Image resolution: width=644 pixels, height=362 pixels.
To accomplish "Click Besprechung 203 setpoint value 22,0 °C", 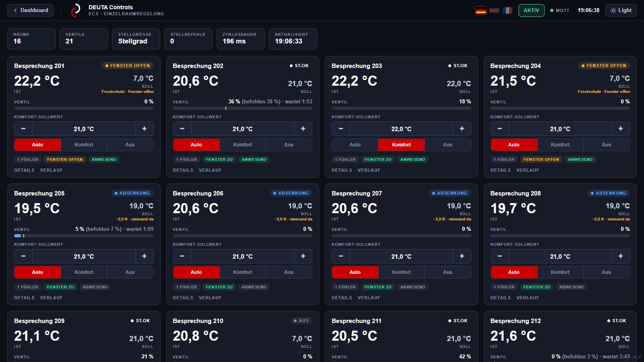I will pyautogui.click(x=401, y=129).
